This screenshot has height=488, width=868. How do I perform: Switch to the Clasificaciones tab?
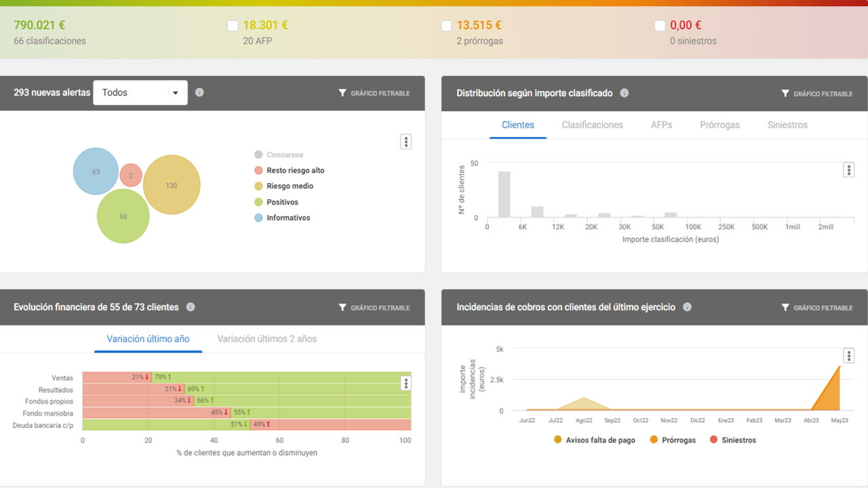click(x=592, y=125)
